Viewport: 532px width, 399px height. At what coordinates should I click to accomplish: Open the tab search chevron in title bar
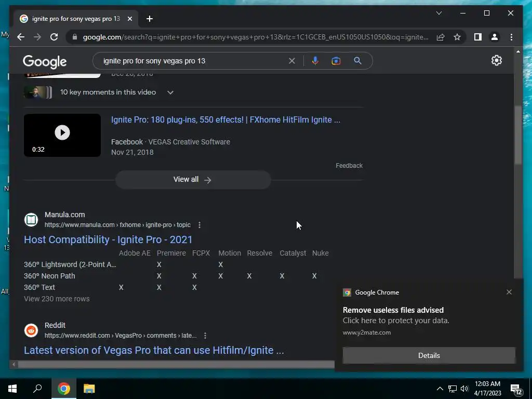point(438,13)
